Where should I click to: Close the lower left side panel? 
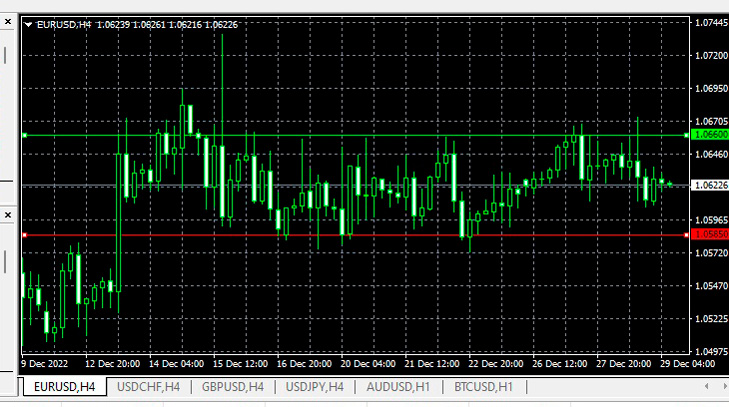[x=6, y=215]
